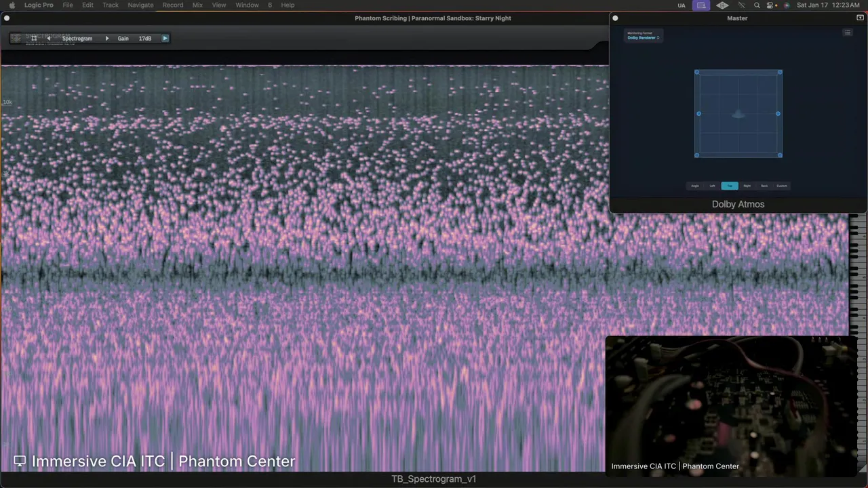Open the Navigate menu

(x=140, y=5)
